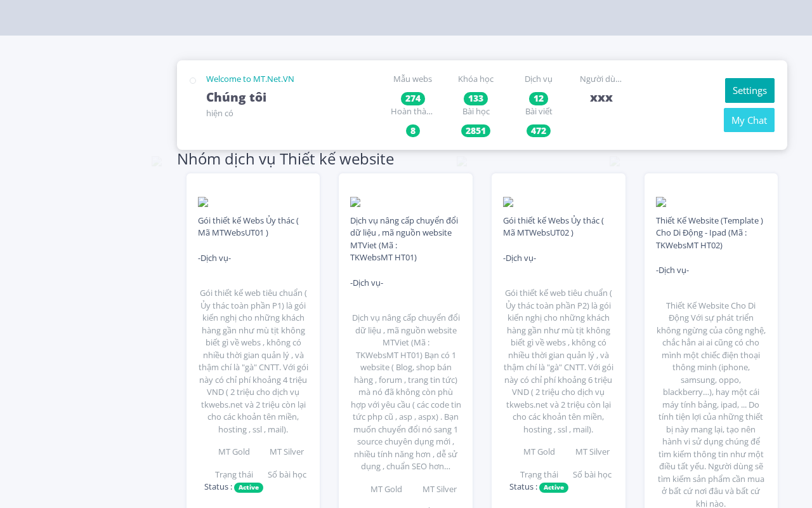The width and height of the screenshot is (812, 508).
Task: Click the 8 Hoàn thành badge
Action: point(413,131)
